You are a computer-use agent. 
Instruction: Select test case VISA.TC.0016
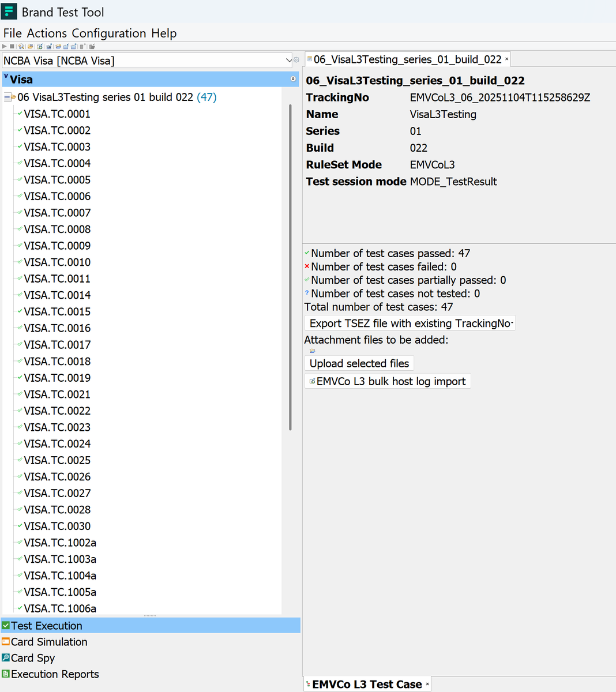tap(57, 328)
